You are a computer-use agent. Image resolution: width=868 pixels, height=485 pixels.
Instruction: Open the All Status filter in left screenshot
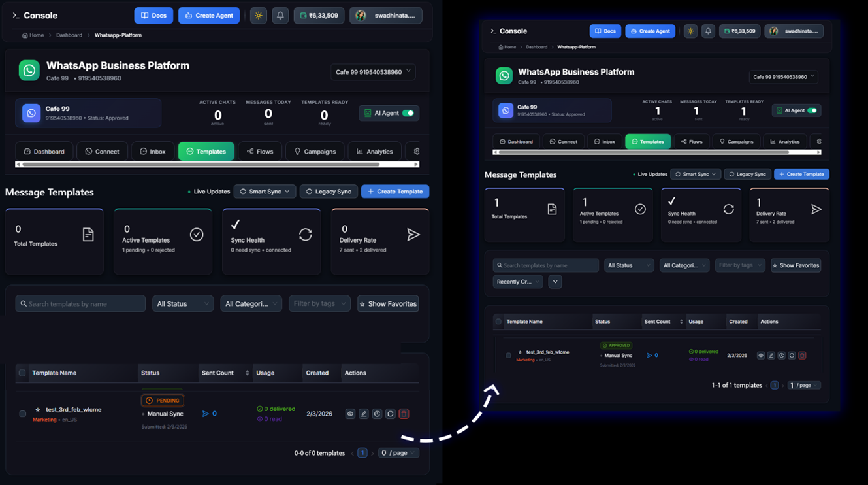(183, 304)
